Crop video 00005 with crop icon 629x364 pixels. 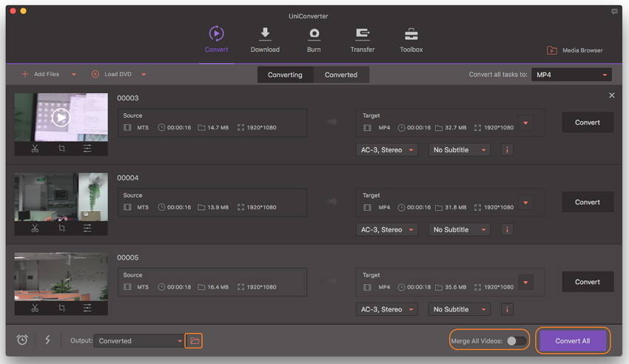click(61, 308)
